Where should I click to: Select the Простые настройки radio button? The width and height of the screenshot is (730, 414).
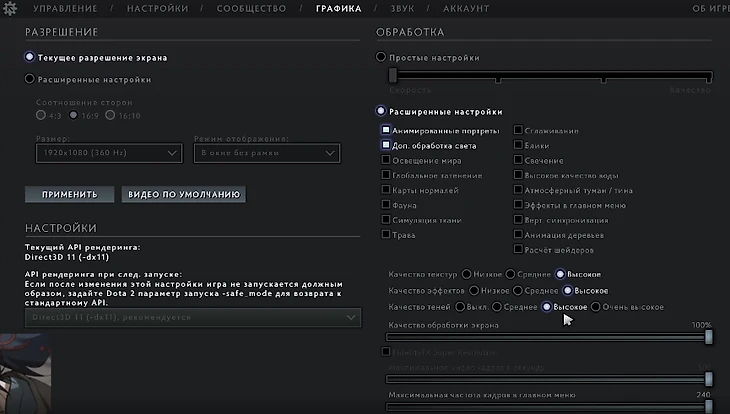tap(381, 58)
